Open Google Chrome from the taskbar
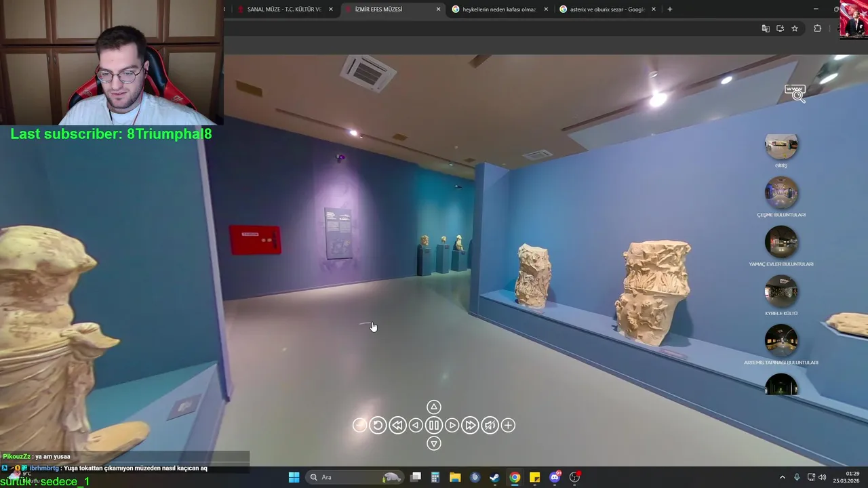This screenshot has height=488, width=868. [x=515, y=477]
